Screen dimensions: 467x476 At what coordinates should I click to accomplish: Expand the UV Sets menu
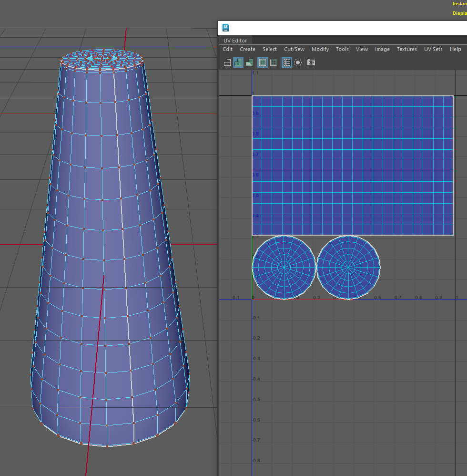(433, 49)
